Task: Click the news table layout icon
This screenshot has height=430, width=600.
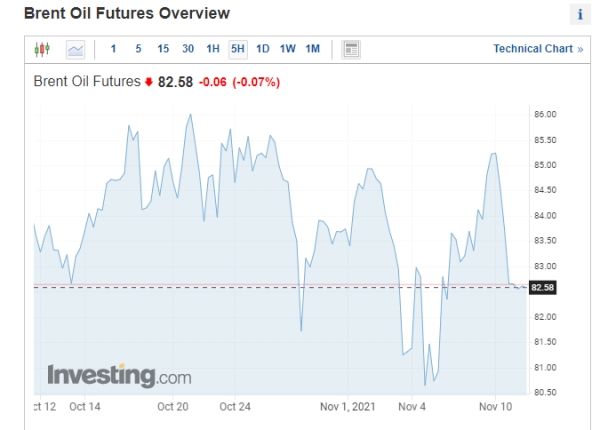Action: [351, 49]
